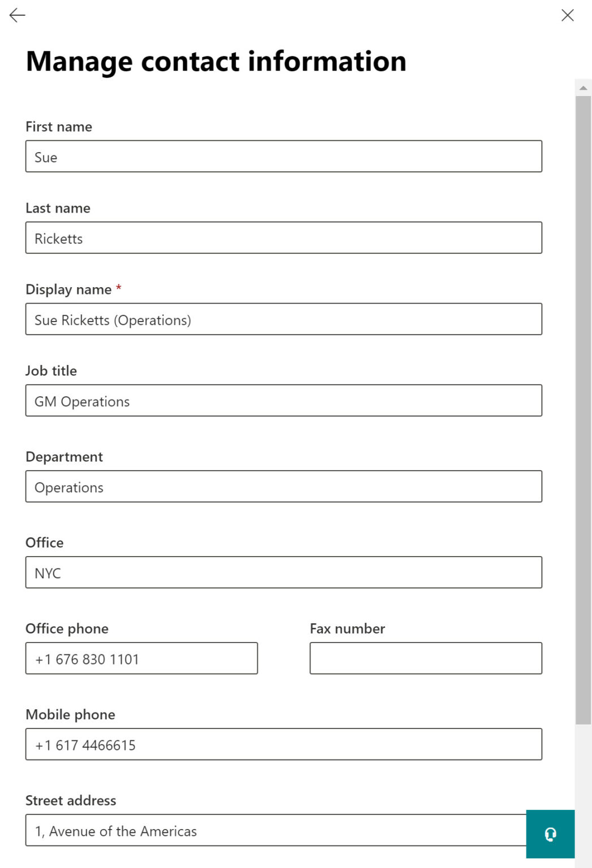Viewport: 592px width, 868px height.
Task: Click the red asterisk next to Display name
Action: point(119,288)
